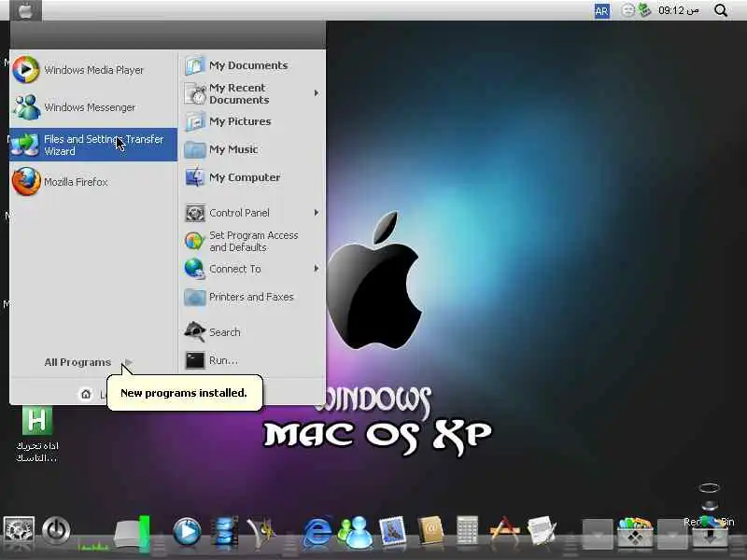This screenshot has width=747, height=560.
Task: Click the Apple logo start button
Action: pyautogui.click(x=25, y=10)
